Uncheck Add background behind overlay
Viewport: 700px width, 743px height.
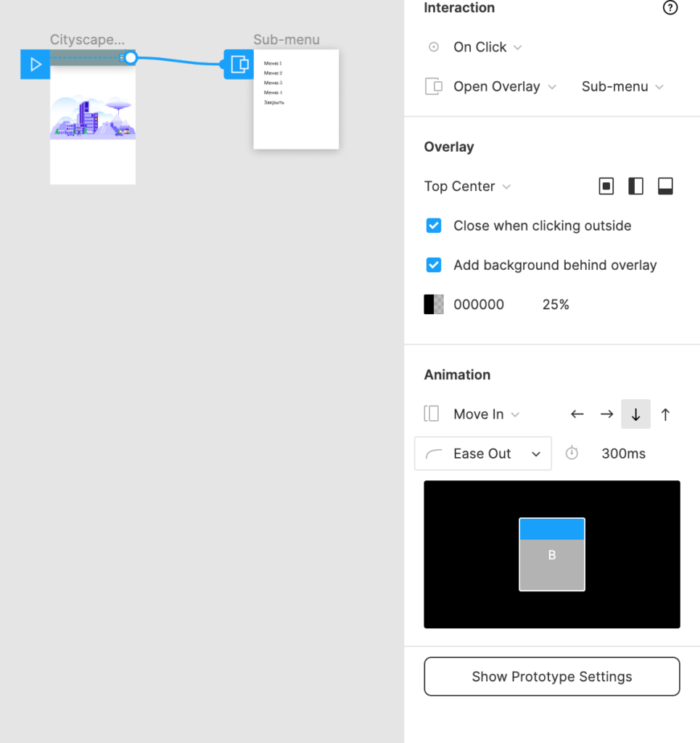pyautogui.click(x=434, y=265)
